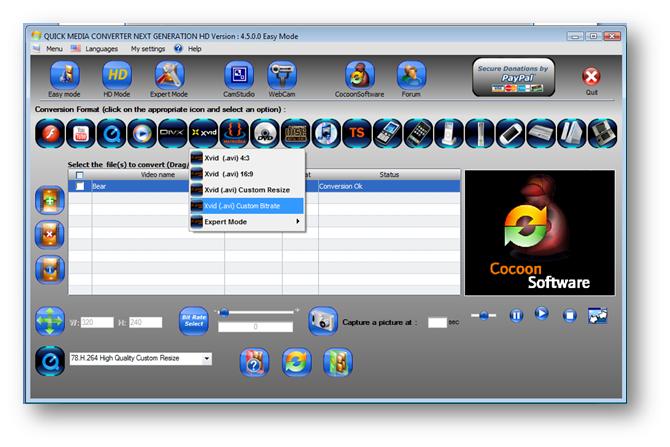Click the remove file button with x
The height and width of the screenshot is (447, 670).
click(50, 235)
